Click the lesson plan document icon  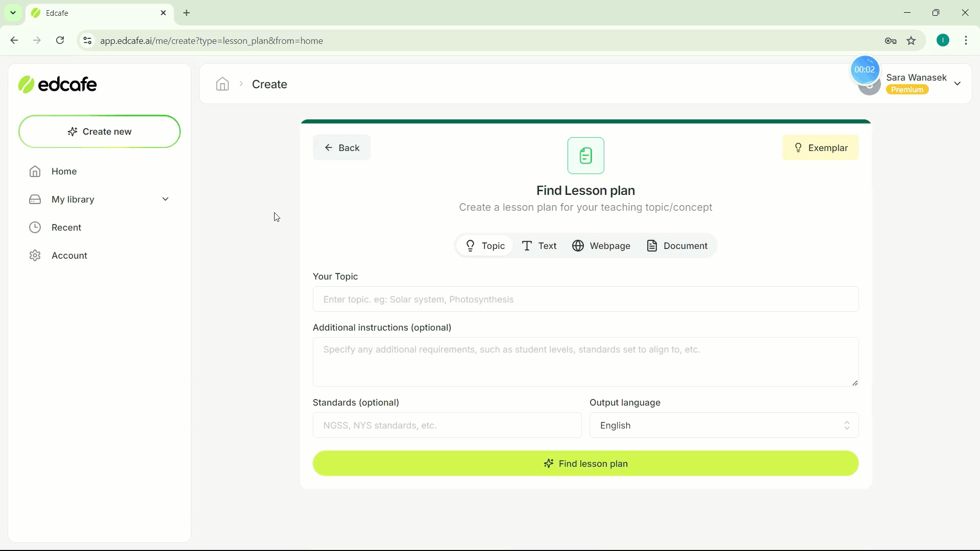(586, 156)
